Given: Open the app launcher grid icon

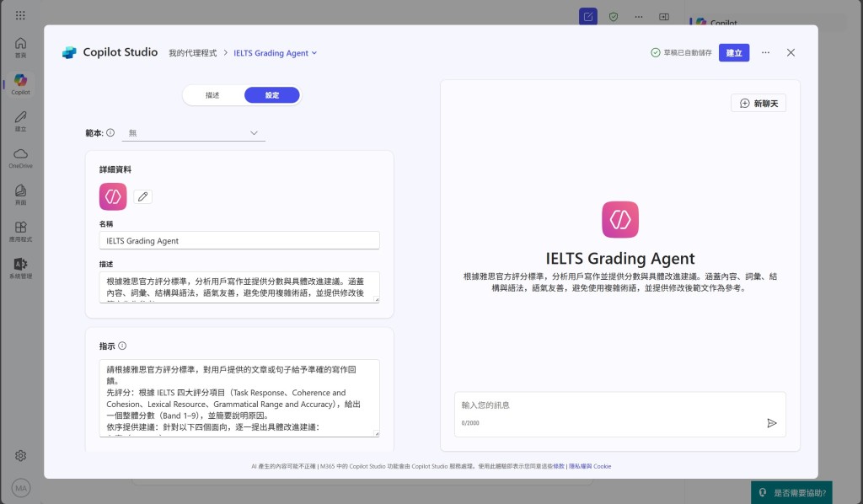Looking at the screenshot, I should [x=20, y=15].
